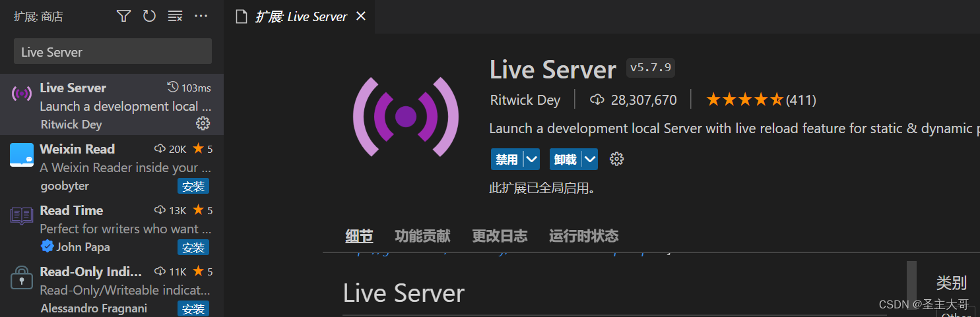Select the Read-Only Indicator extension

112,287
